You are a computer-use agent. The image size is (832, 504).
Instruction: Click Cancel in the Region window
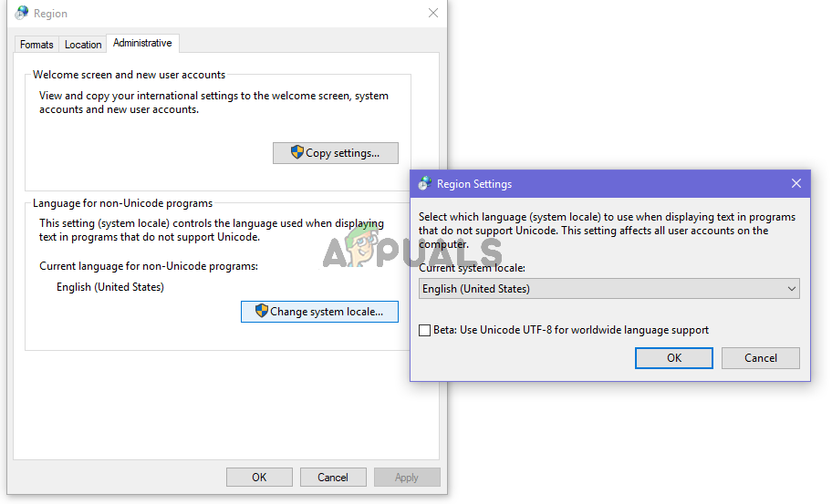pos(333,477)
